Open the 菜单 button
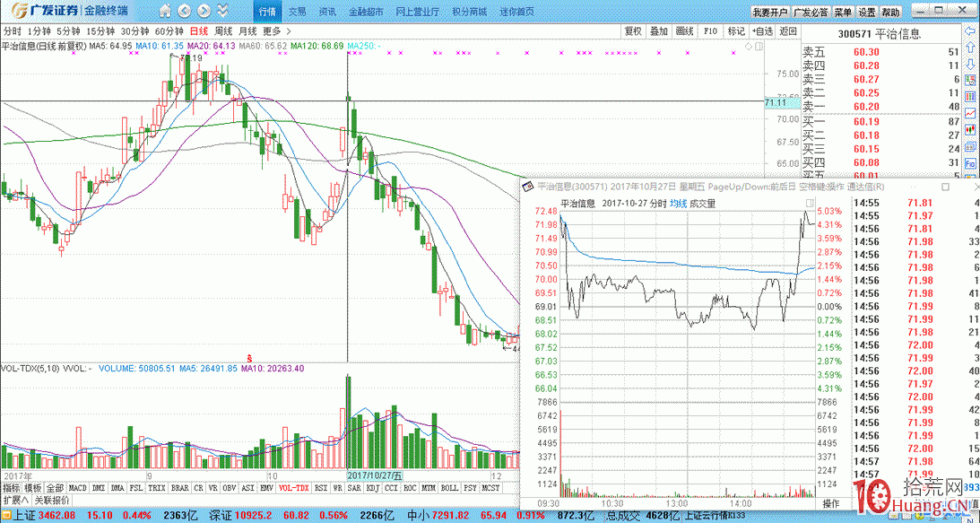 (x=843, y=12)
